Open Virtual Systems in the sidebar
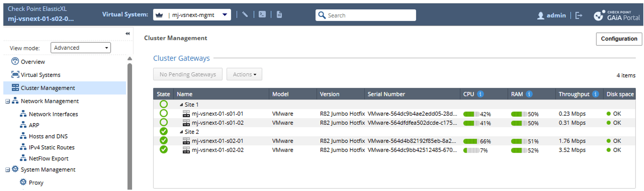The image size is (644, 191). tap(40, 75)
